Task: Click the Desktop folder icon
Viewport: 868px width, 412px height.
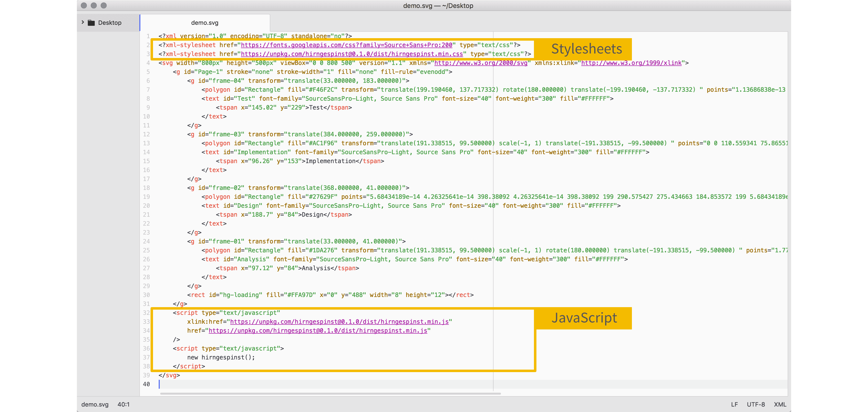Action: 91,23
